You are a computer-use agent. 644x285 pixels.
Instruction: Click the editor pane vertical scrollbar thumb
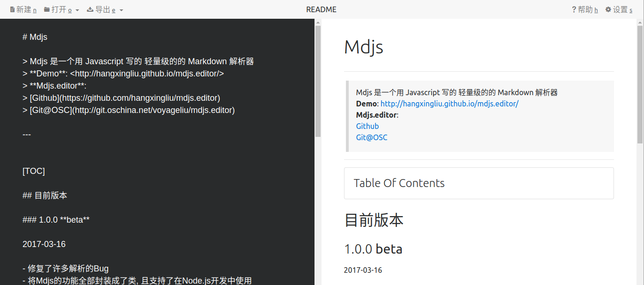coord(318,81)
